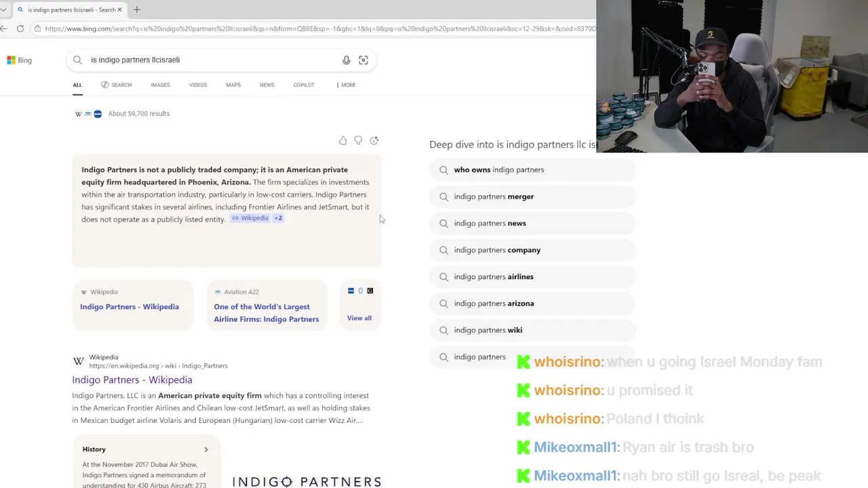Viewport: 868px width, 488px height.
Task: Close the Bing search browser tab
Action: point(120,9)
